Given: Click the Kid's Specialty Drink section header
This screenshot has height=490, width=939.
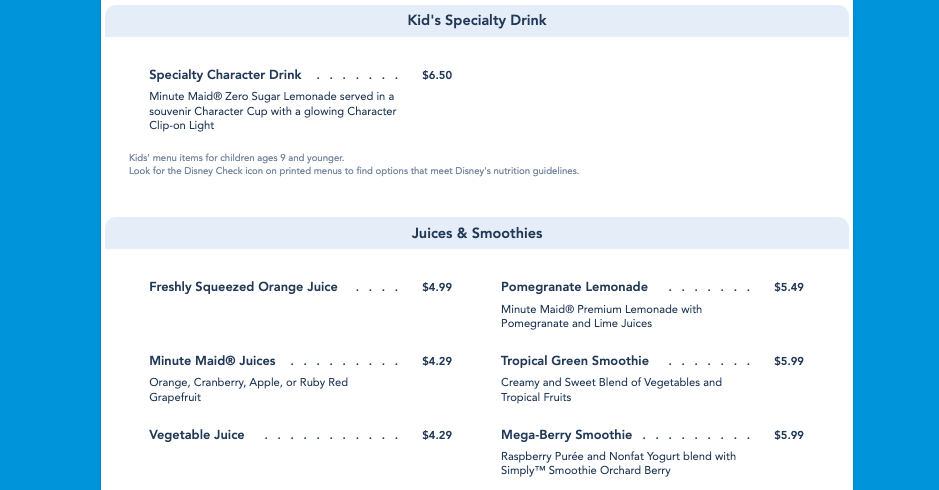Looking at the screenshot, I should pyautogui.click(x=477, y=21).
